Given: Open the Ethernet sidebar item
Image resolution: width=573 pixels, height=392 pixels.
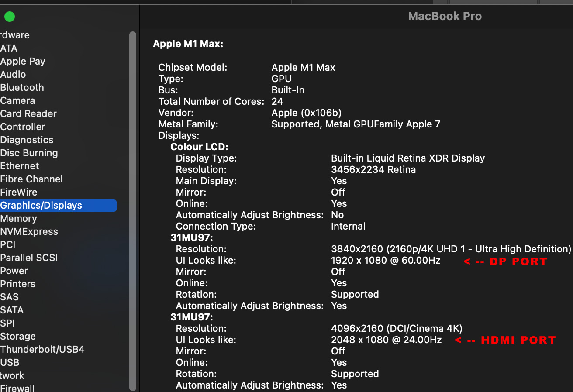Looking at the screenshot, I should click(x=20, y=166).
